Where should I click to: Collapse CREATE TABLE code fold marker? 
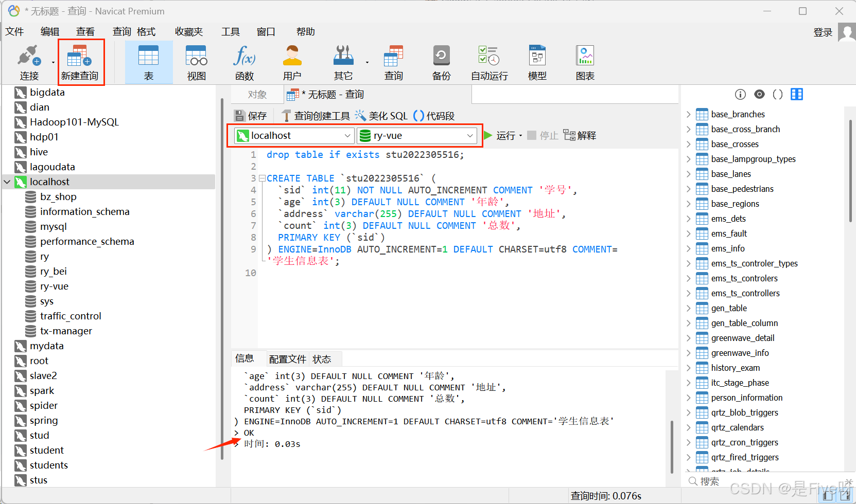click(262, 178)
